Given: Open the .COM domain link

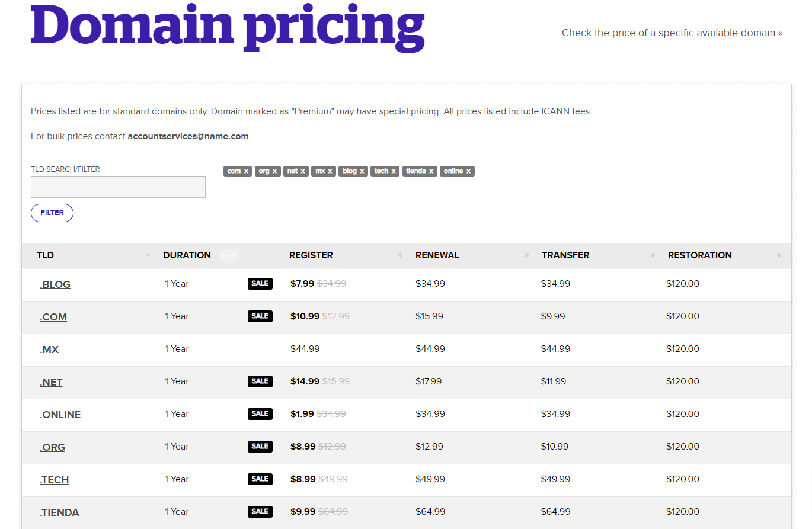Looking at the screenshot, I should point(53,317).
